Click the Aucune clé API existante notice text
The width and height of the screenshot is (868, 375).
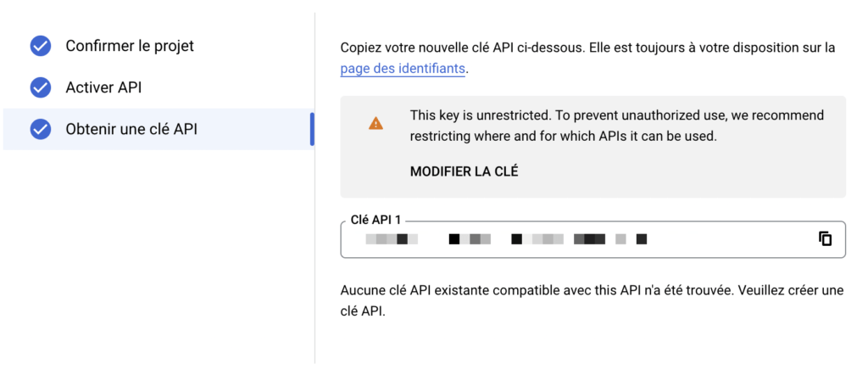click(592, 301)
